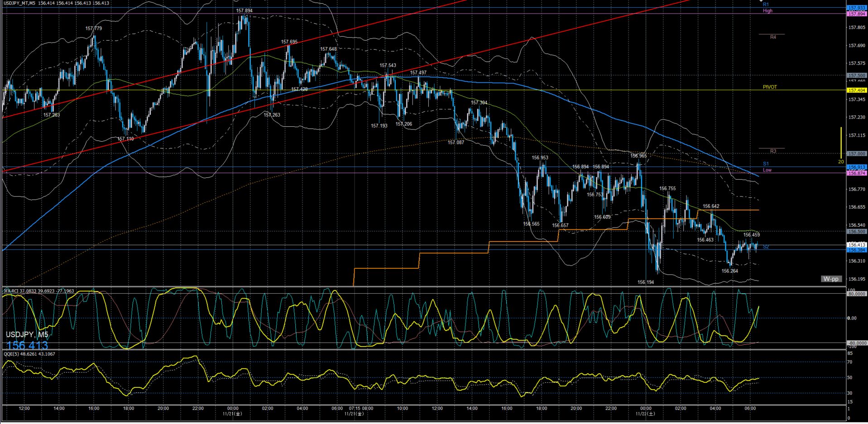Click the 156.194 swing low label
The image size is (868, 424).
646,282
